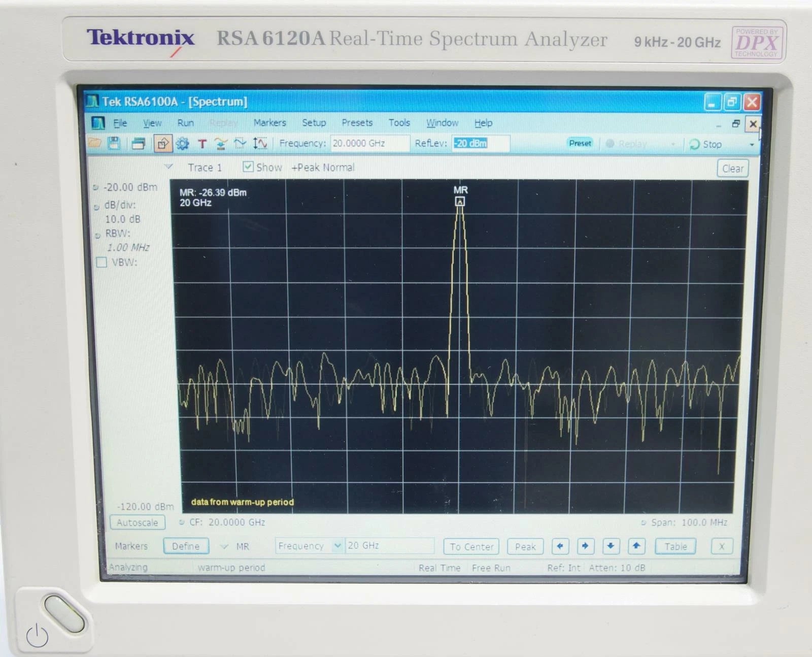Select the RBW value 1.00 MHz

128,247
